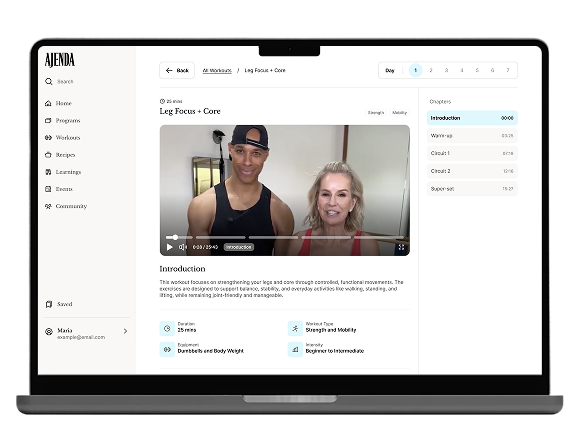Click the Introduction chapter badge on video
Viewport: 580px width, 445px height.
(239, 247)
